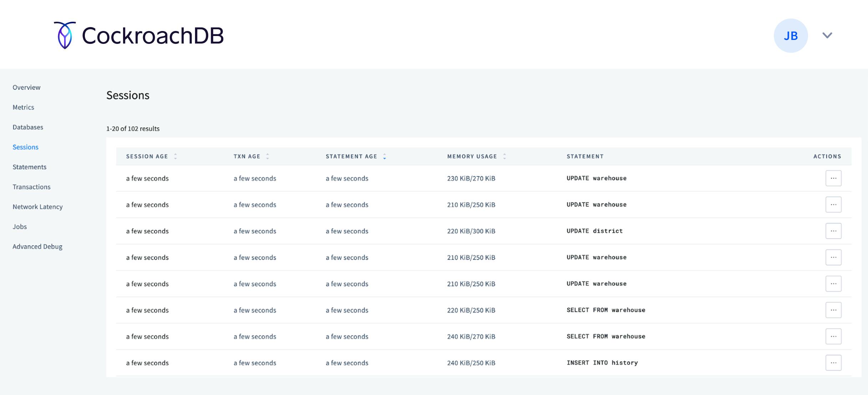
Task: Open Advanced Debug page
Action: [37, 247]
